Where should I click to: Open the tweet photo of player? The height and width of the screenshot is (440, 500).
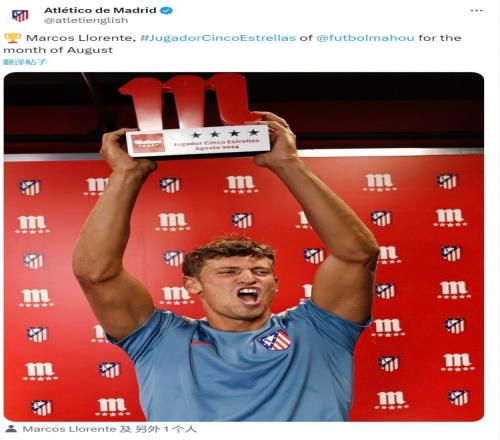244,247
